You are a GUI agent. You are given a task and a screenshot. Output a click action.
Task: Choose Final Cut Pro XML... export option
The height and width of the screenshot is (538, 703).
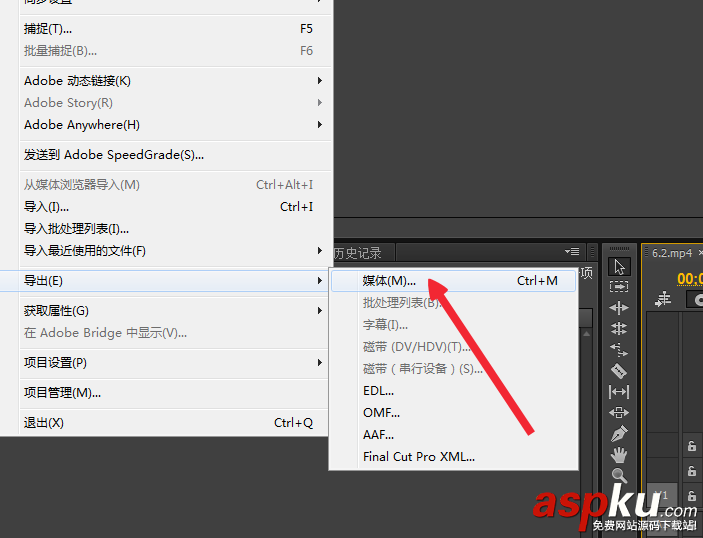(453, 457)
